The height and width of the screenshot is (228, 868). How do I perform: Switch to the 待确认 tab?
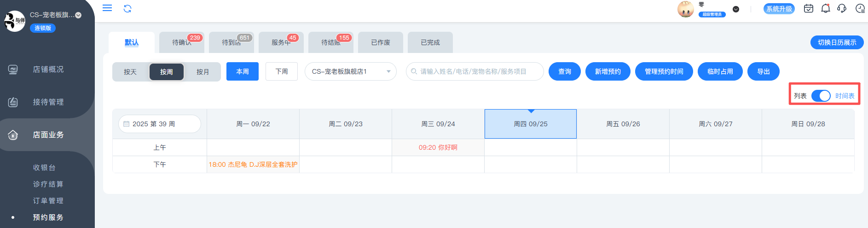click(x=181, y=42)
